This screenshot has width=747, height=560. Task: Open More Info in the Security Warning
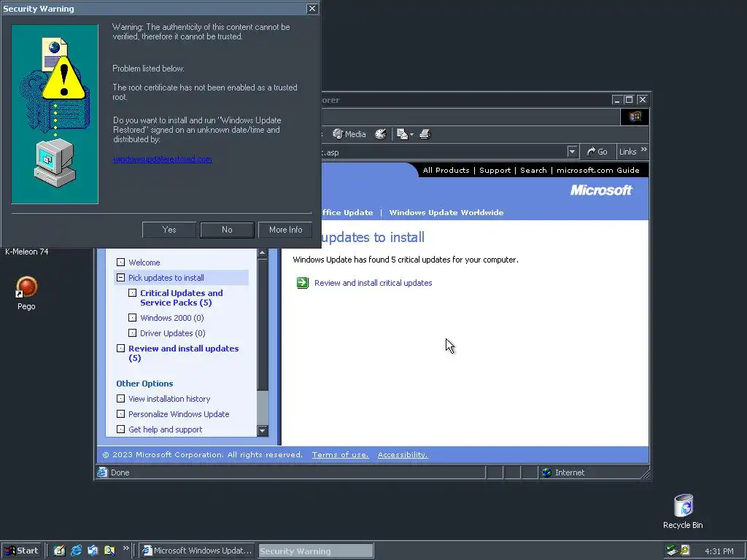point(285,230)
